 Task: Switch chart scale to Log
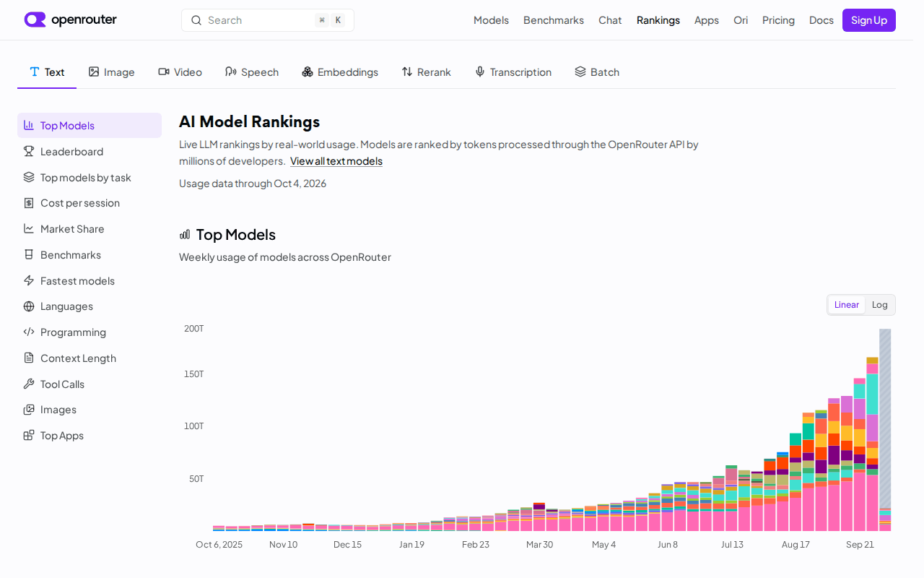click(880, 305)
